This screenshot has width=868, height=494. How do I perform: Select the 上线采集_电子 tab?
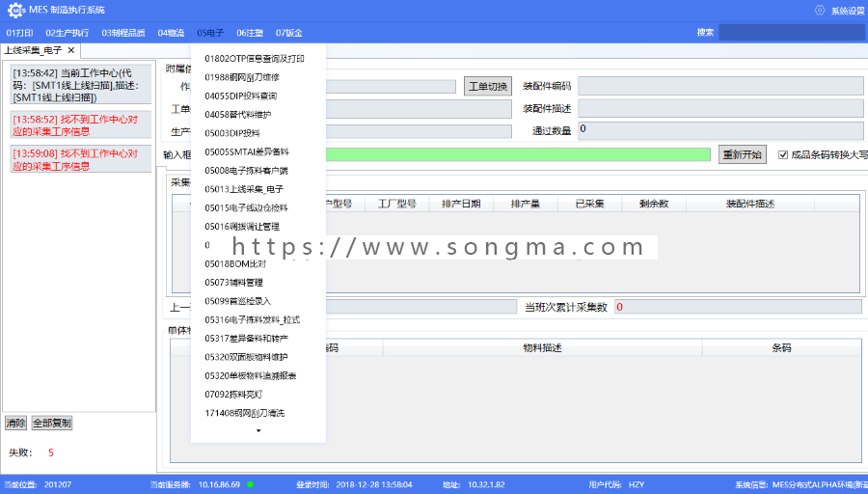pos(33,50)
